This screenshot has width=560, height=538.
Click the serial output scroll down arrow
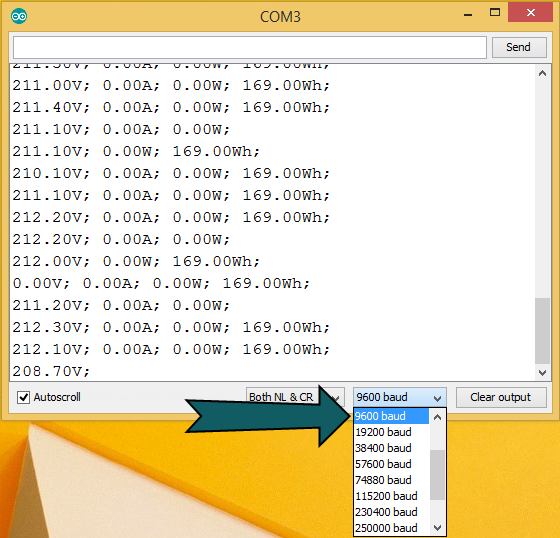point(542,373)
